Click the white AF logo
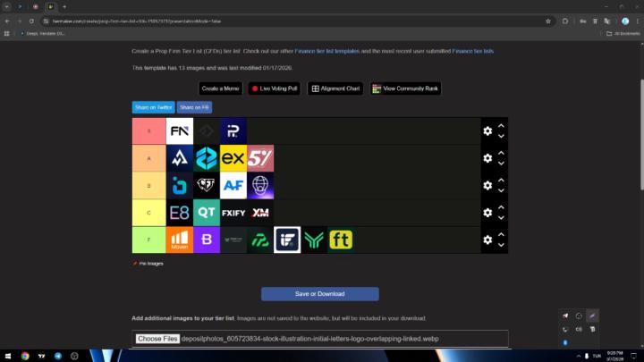644x362 pixels. coord(233,186)
